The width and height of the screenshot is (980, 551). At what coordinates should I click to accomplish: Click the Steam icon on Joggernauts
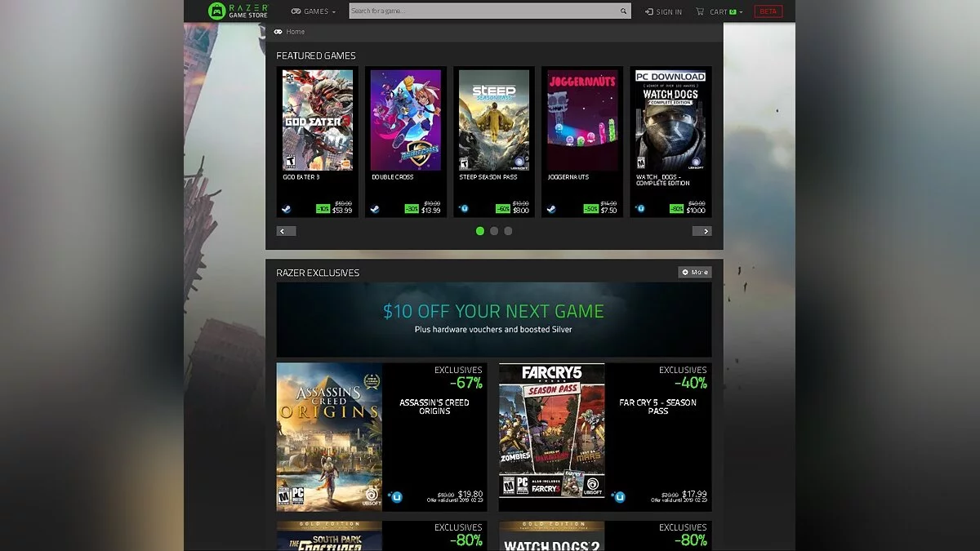coord(552,209)
